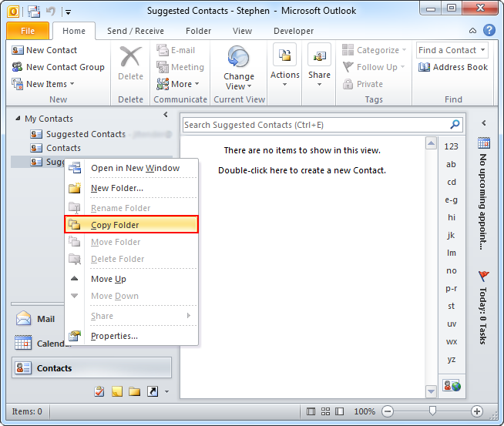Expand the More dropdown in Communicate
Image resolution: width=504 pixels, height=426 pixels.
point(178,84)
